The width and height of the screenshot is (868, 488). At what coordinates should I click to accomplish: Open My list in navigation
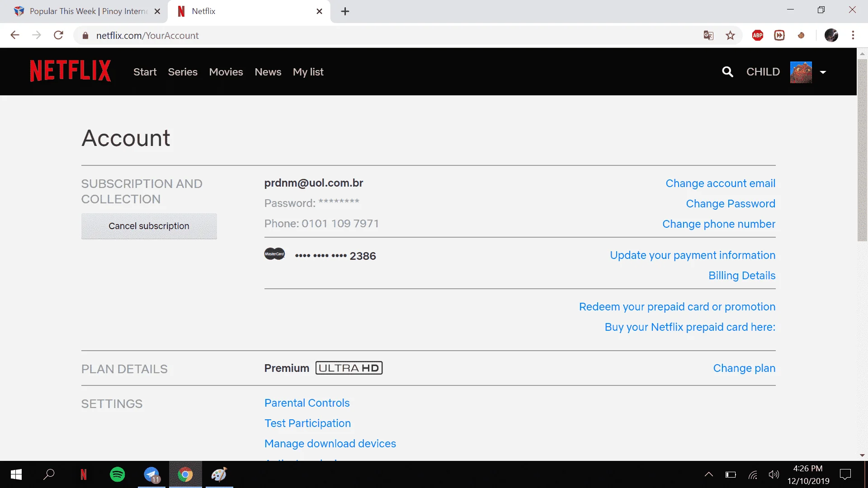(308, 72)
